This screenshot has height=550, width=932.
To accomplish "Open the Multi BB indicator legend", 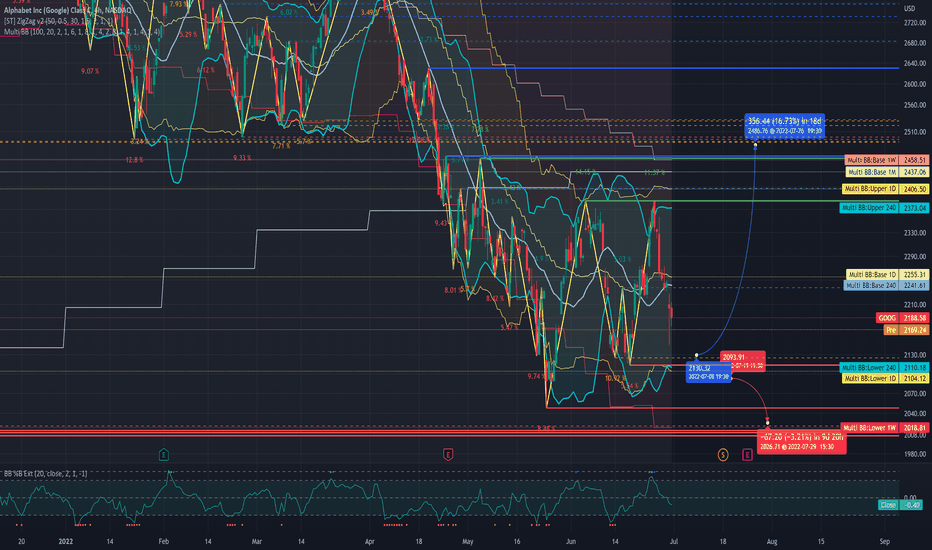I will pos(81,31).
